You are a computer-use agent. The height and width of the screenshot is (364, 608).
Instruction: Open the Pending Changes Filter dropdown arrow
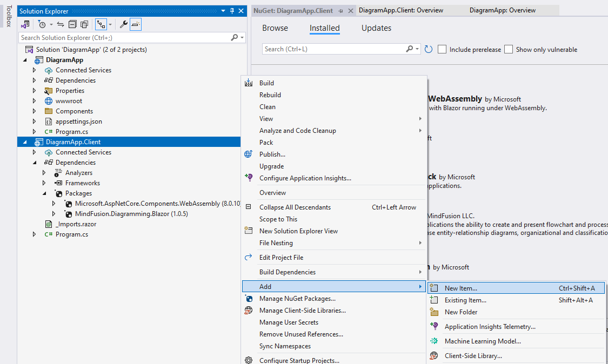coord(51,25)
